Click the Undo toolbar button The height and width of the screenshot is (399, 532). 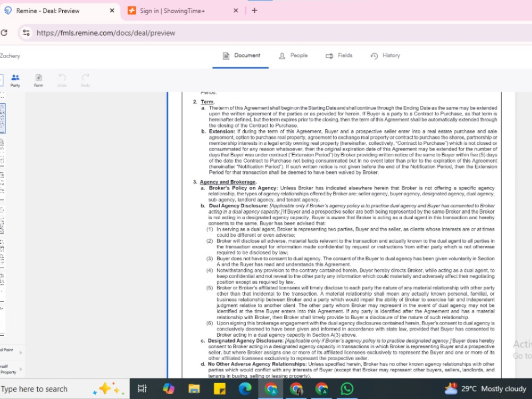62,81
